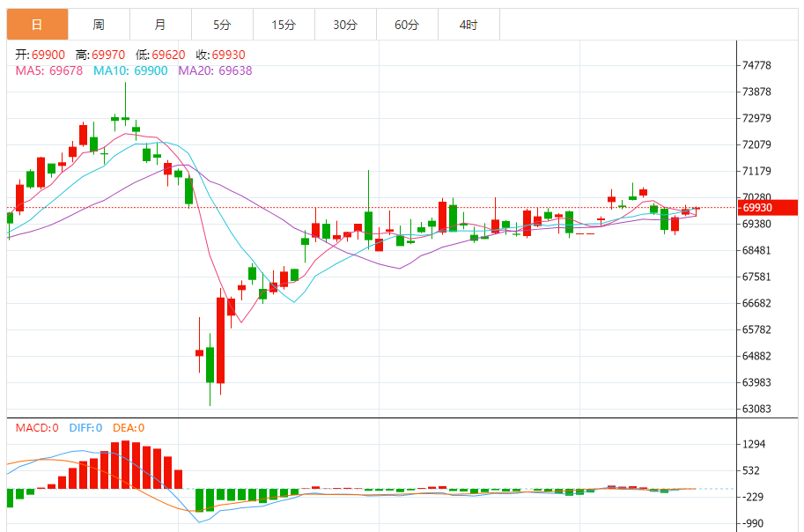This screenshot has height=532, width=804.
Task: Click the DEA:0 indicator label
Action: point(129,428)
